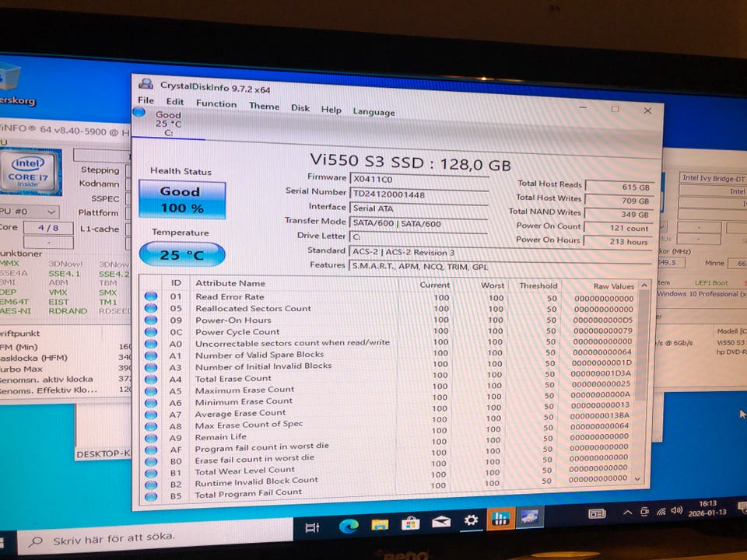Click the Good 100 % health status button

[181, 200]
